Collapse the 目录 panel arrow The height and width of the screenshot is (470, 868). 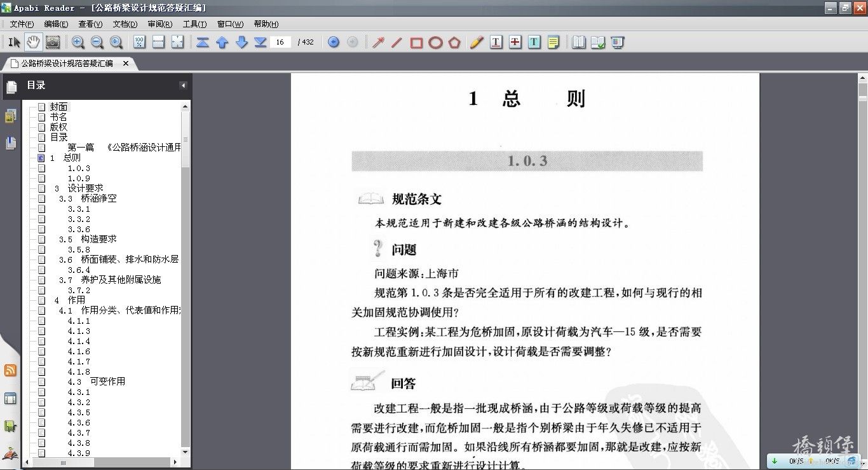183,85
